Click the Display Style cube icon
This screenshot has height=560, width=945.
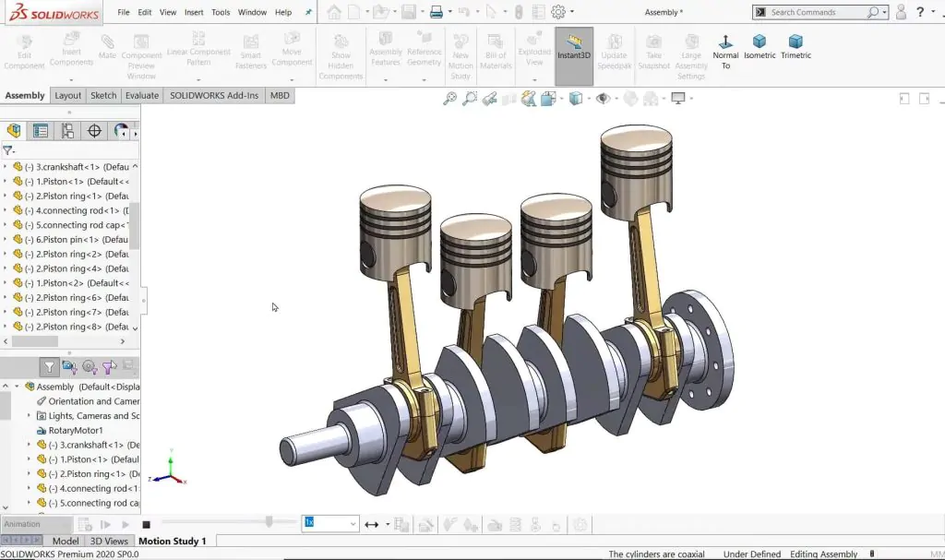tap(576, 99)
